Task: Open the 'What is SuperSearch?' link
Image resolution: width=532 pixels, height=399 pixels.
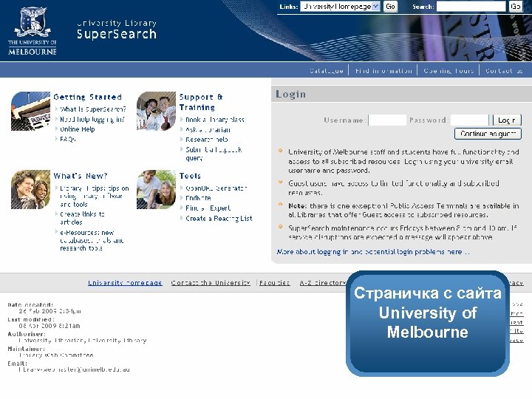Action: click(93, 109)
